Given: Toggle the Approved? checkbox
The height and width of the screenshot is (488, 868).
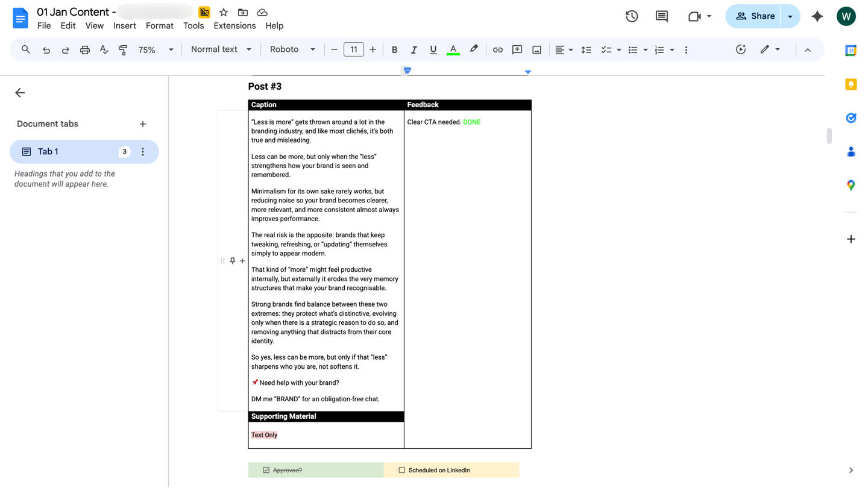Looking at the screenshot, I should 266,470.
